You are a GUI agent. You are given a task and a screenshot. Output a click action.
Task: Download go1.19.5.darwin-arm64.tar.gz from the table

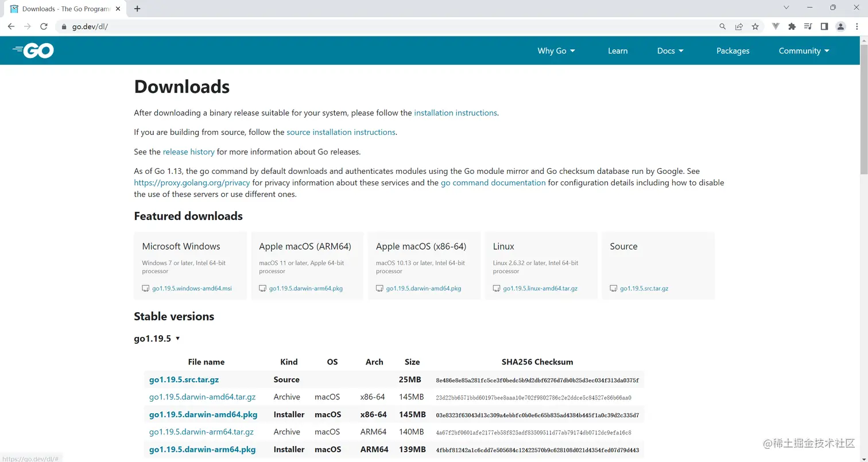[x=201, y=432]
